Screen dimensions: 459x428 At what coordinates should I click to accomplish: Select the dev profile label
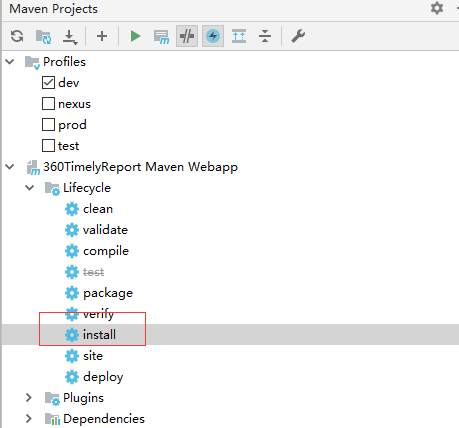coord(69,83)
